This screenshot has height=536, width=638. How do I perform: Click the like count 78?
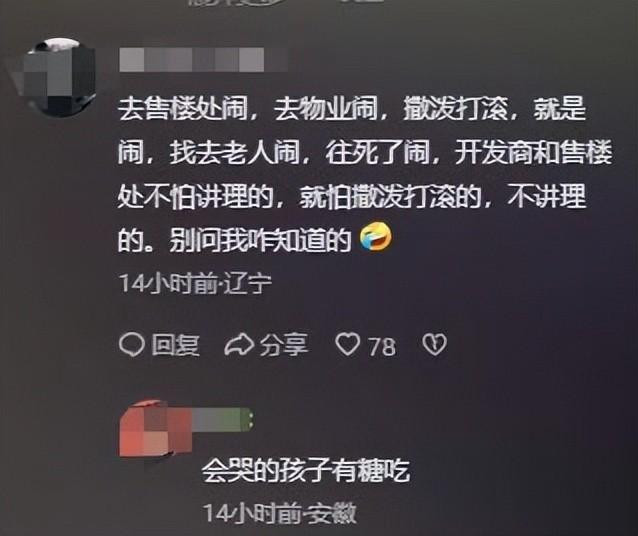click(x=382, y=347)
